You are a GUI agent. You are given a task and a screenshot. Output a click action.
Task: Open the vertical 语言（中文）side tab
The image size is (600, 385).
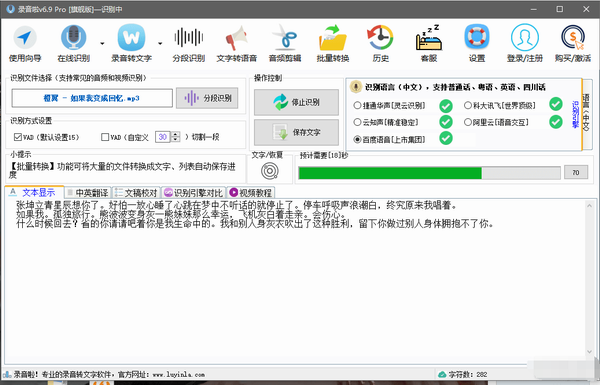pos(587,113)
